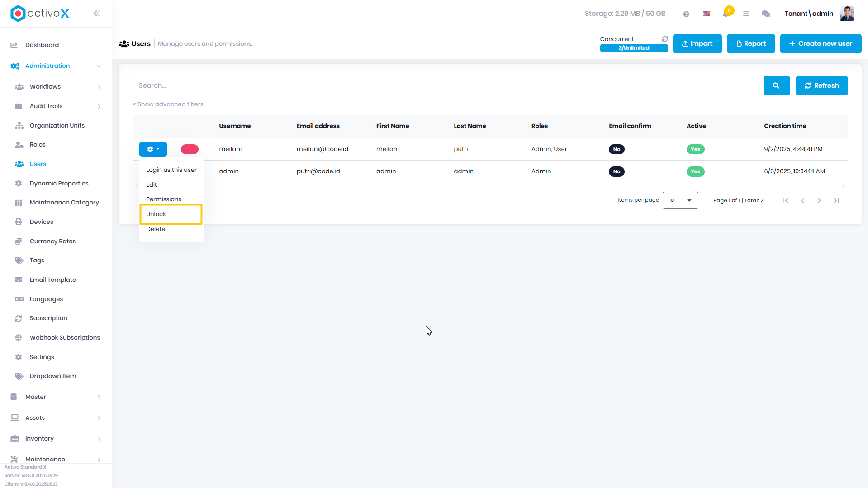868x488 pixels.
Task: Change language via the flag icon
Action: coord(706,14)
